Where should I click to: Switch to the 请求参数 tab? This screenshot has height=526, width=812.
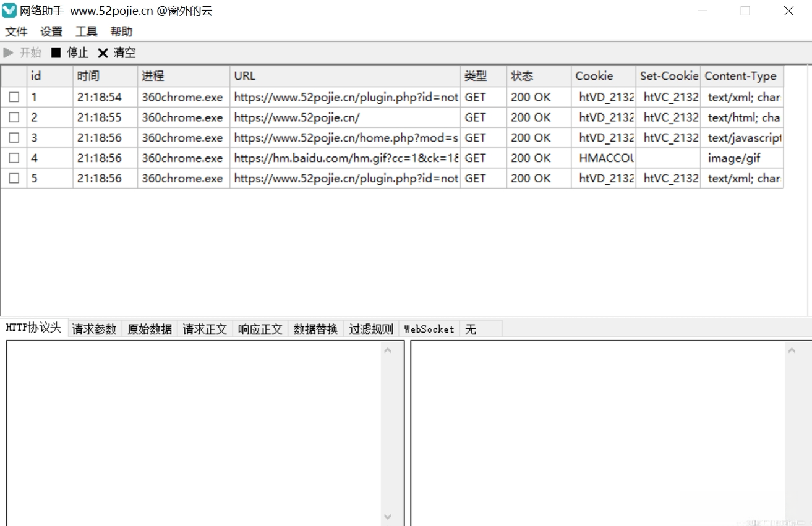pyautogui.click(x=94, y=329)
